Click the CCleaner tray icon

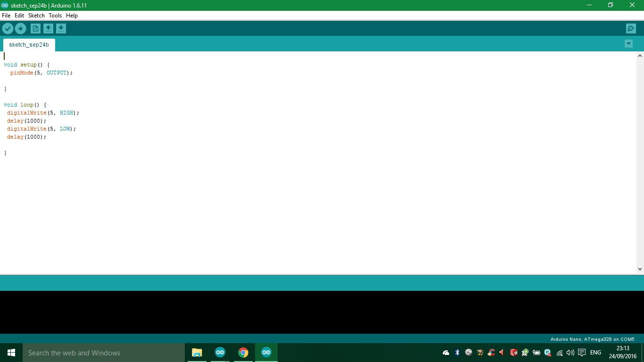click(491, 353)
